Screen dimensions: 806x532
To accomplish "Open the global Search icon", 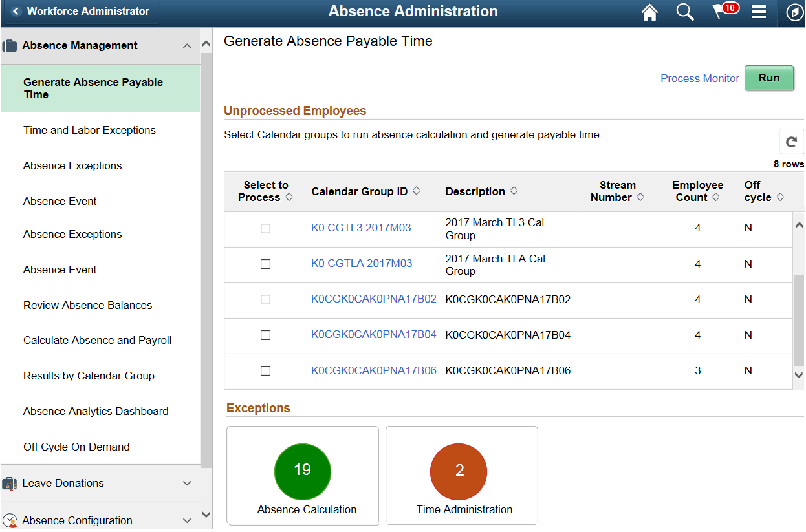I will pyautogui.click(x=685, y=12).
